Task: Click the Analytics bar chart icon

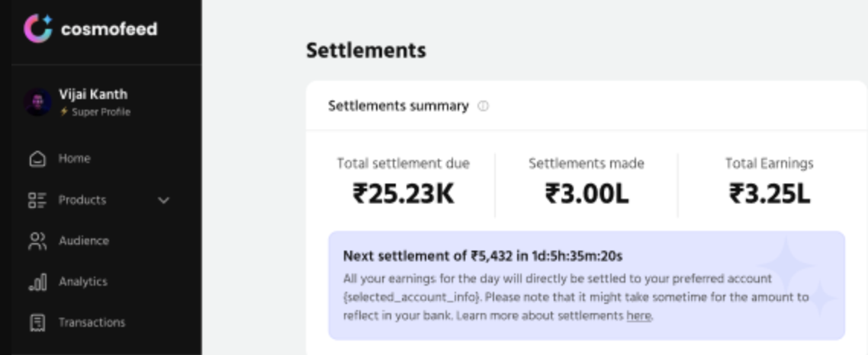Action: pos(37,282)
